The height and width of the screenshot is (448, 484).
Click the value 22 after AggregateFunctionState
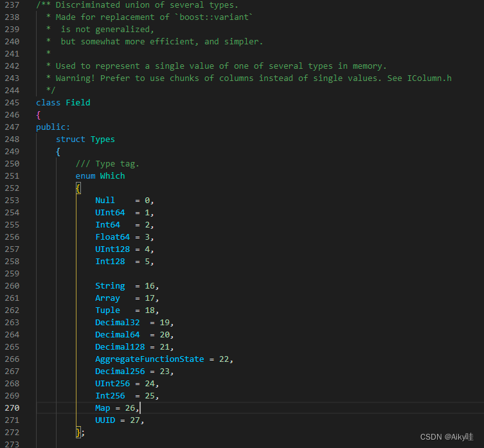(224, 359)
